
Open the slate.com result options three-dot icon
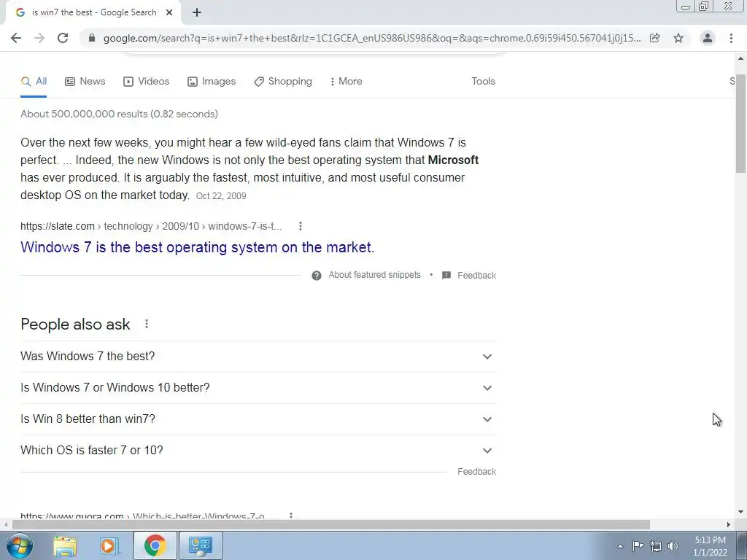pos(300,226)
